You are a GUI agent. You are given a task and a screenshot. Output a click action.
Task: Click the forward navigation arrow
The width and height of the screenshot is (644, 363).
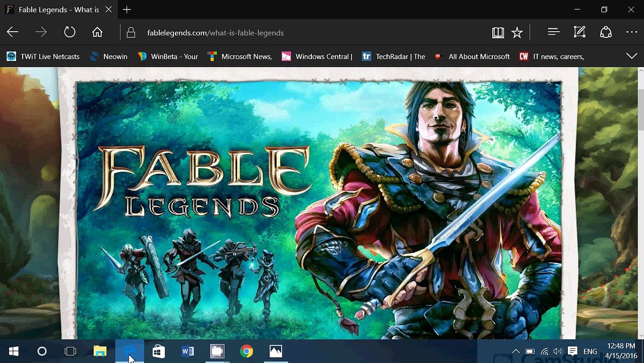[x=41, y=32]
